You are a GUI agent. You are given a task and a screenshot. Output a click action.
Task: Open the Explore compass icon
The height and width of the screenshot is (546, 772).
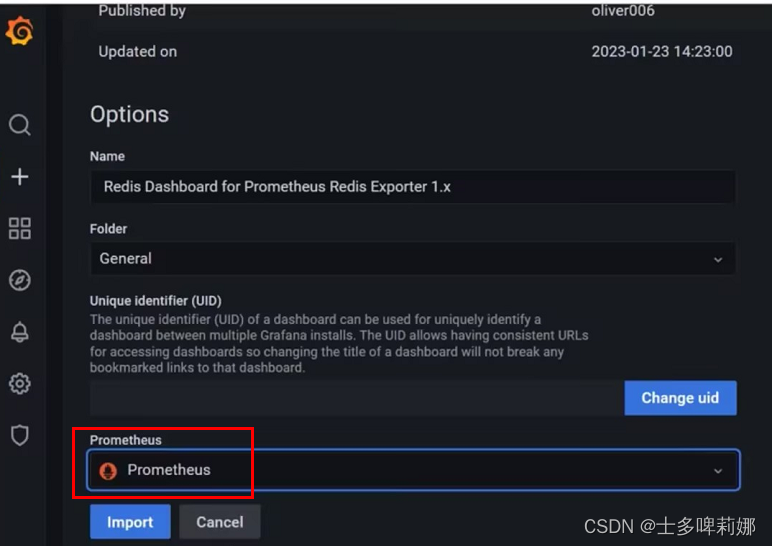(20, 280)
